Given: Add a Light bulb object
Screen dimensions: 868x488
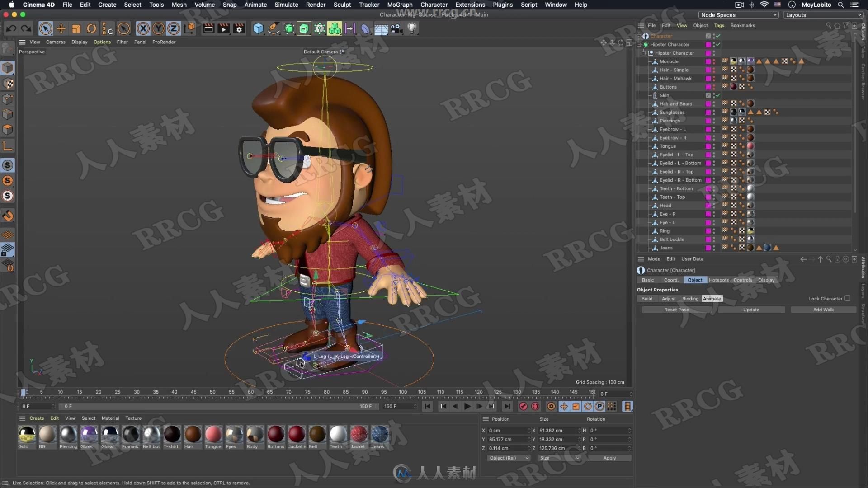Looking at the screenshot, I should click(412, 28).
